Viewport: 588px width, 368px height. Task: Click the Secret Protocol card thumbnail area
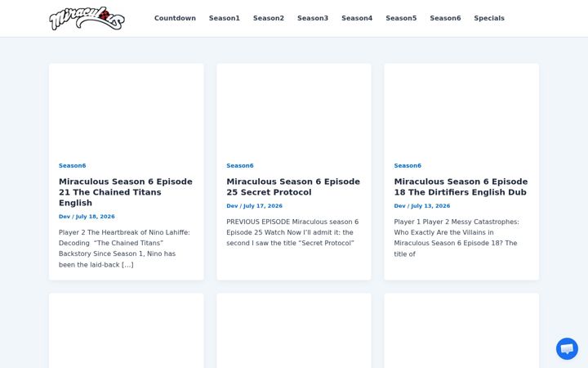[x=294, y=108]
